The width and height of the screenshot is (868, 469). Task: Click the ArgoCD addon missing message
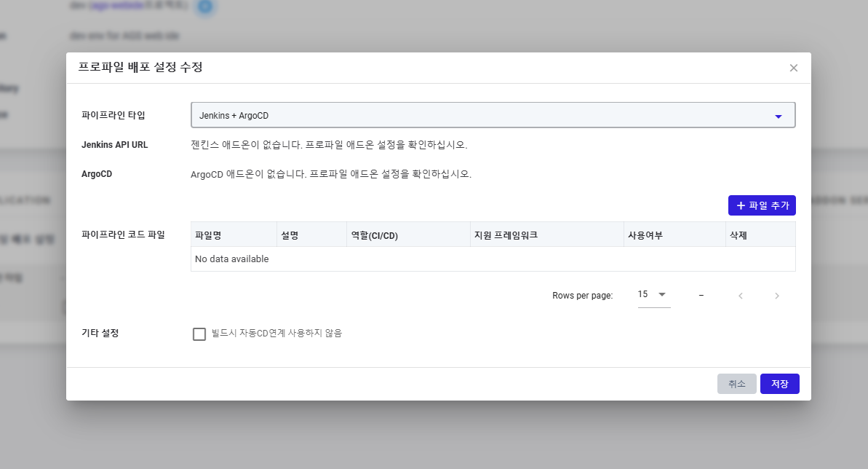[331, 174]
